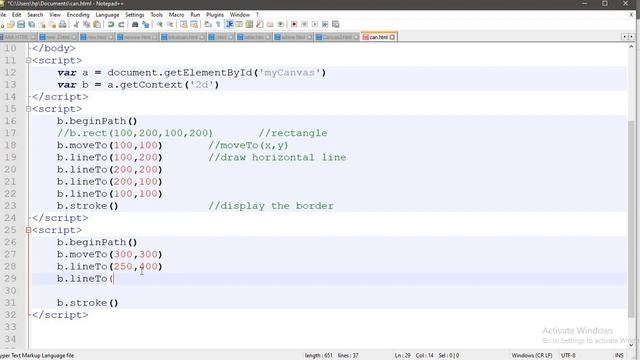Click the Replace toolbar icon
640x360 pixels.
(145, 24)
